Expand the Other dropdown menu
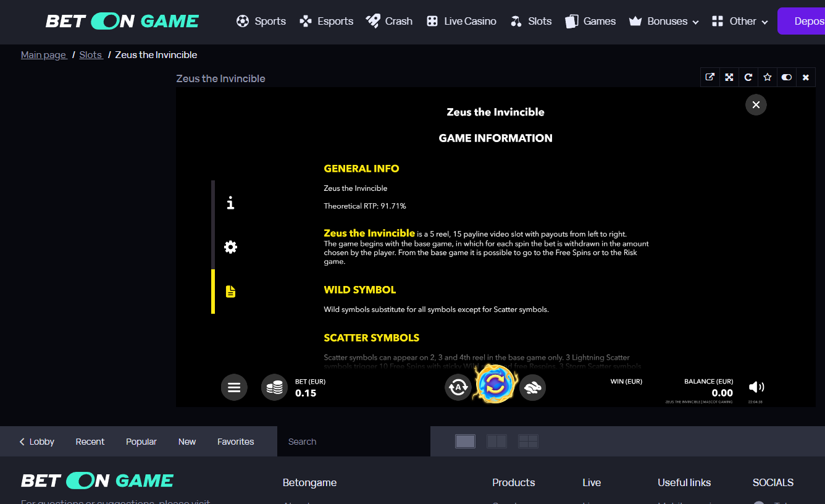Viewport: 825px width, 504px height. tap(740, 21)
